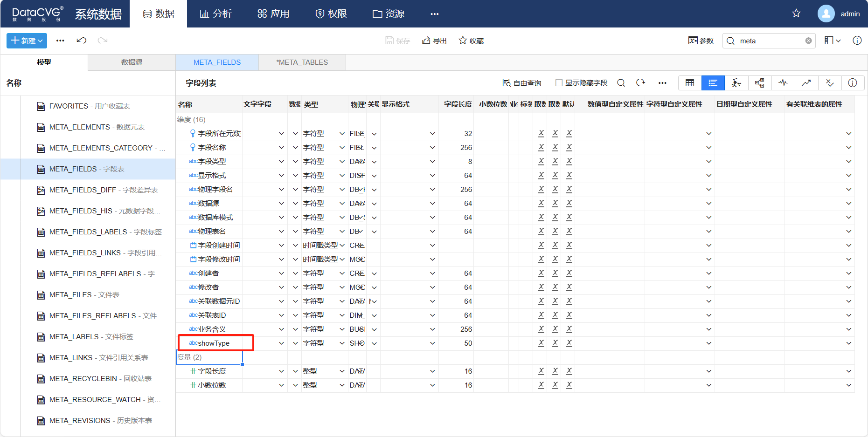Click the META_FIELDS_DIFF table icon
868x437 pixels.
(x=41, y=190)
